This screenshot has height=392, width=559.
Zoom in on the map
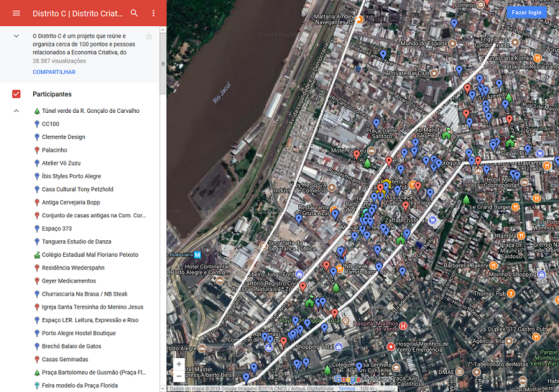click(x=179, y=364)
